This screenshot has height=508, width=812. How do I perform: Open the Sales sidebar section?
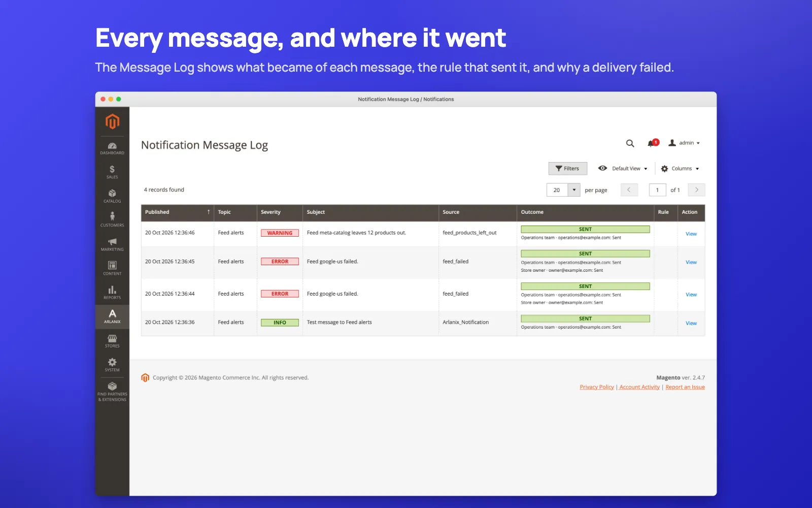point(112,172)
